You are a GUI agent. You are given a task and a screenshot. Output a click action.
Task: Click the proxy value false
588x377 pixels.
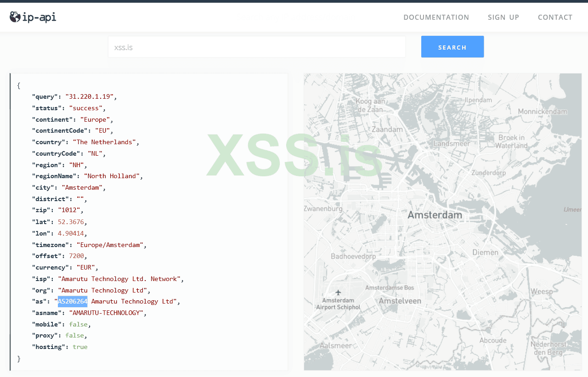pyautogui.click(x=74, y=336)
